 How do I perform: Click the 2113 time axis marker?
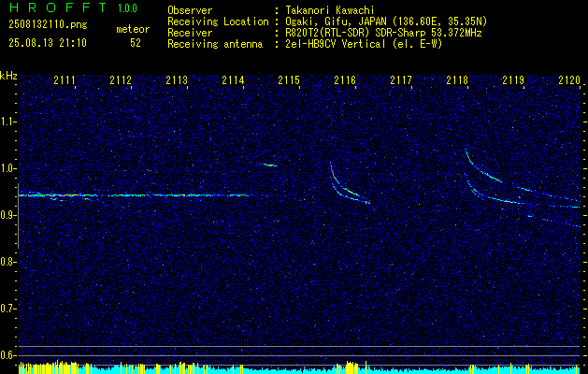coord(177,80)
